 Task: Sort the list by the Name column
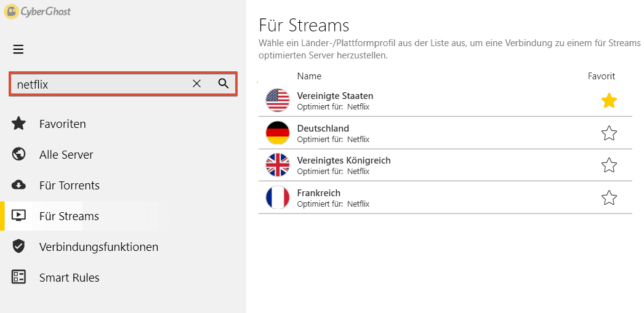pos(309,76)
